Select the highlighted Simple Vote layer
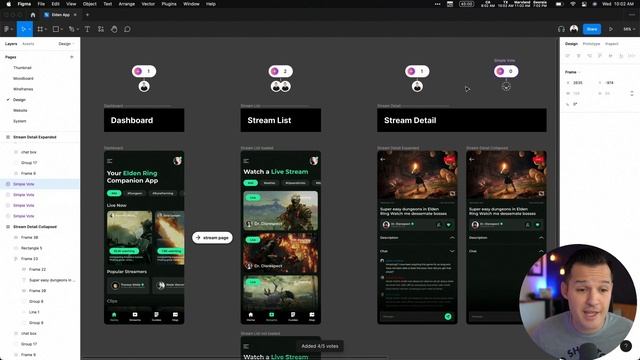This screenshot has height=360, width=640. 40,184
